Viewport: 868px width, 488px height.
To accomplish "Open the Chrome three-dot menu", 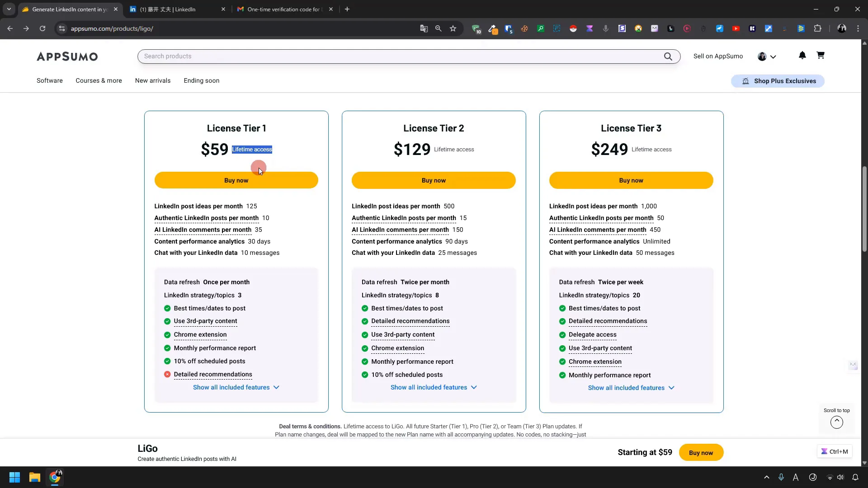I will tap(858, 28).
